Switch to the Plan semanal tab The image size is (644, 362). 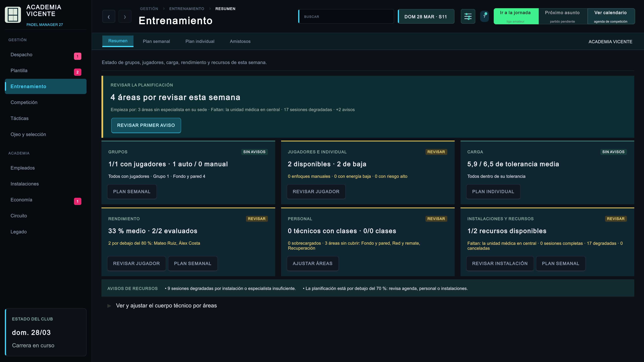pos(156,41)
